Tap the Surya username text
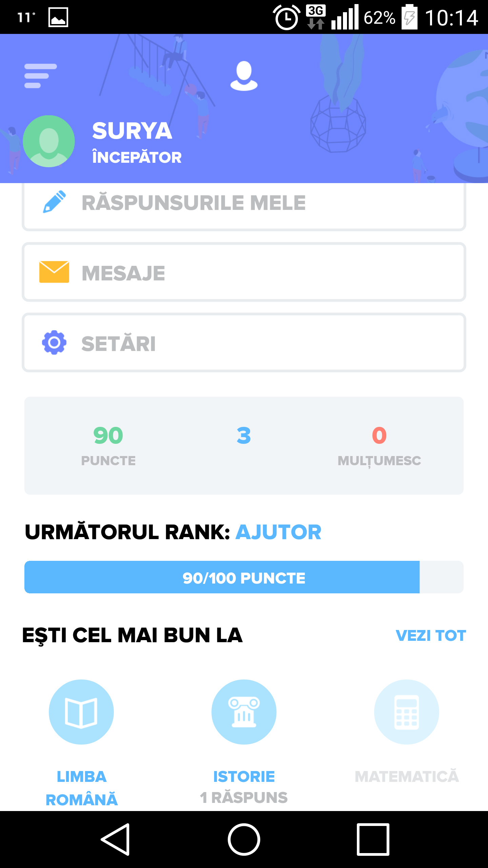 coord(132,131)
